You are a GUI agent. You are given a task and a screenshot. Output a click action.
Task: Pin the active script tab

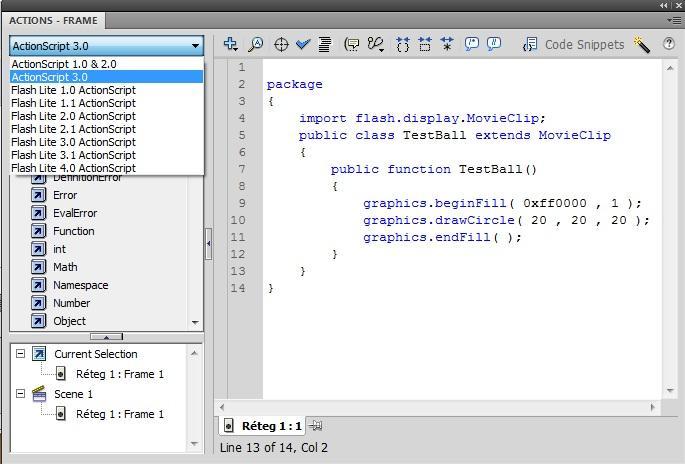(x=315, y=426)
